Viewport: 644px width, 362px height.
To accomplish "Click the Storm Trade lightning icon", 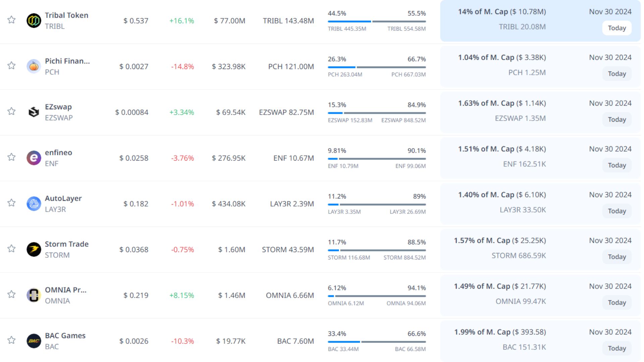I will 34,249.
